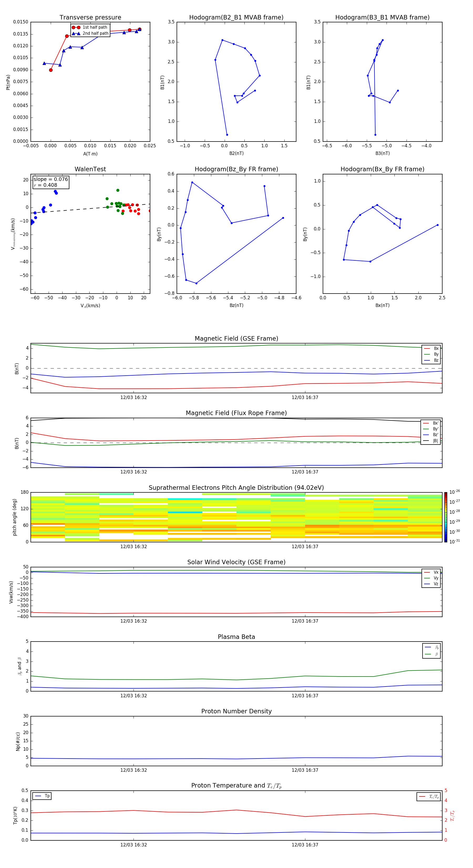Select 'Magnetic Field (Flux Rope Frame)' title
The image size is (473, 868).
(236, 413)
